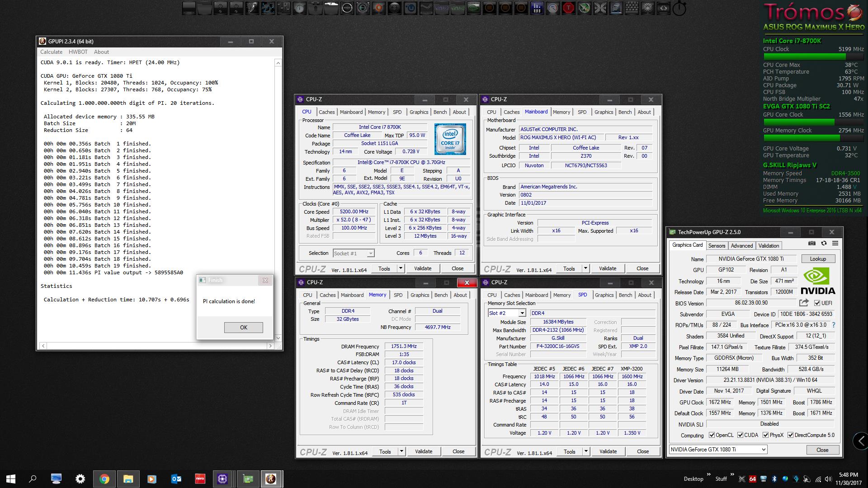868x488 pixels.
Task: Toggle the CUDA checkbox
Action: click(x=740, y=435)
